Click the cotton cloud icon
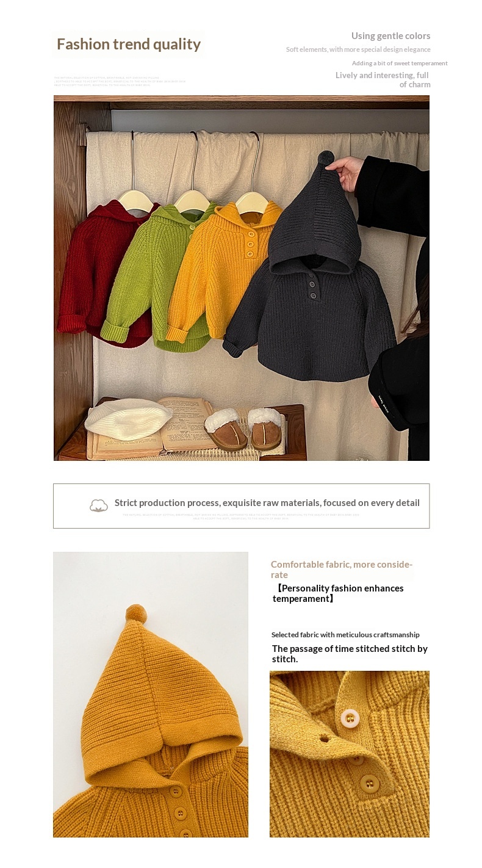 point(99,505)
